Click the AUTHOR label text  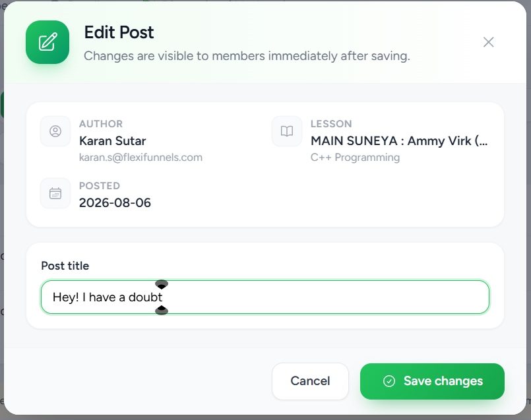tap(101, 124)
